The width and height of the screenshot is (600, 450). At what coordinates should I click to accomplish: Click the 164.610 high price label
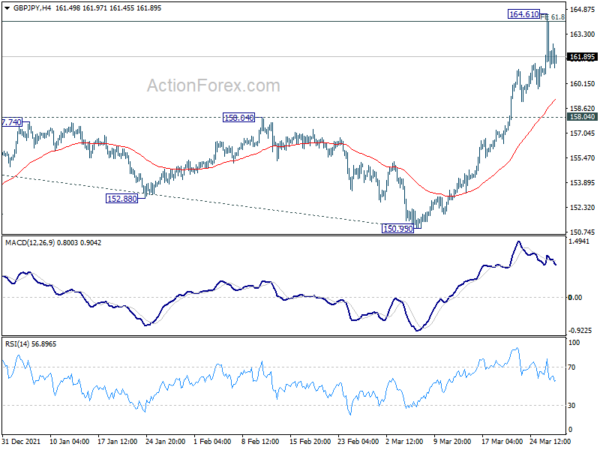[524, 14]
